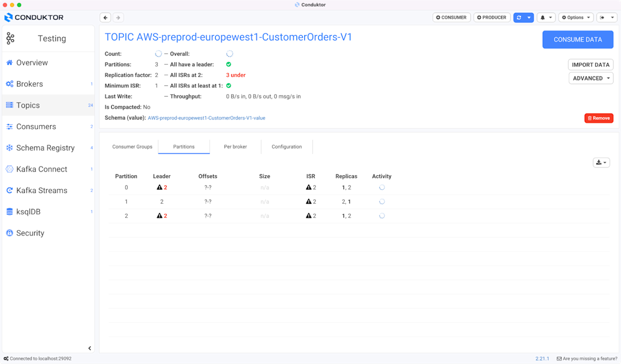The image size is (621, 364).
Task: Open the Schema Registry snowflake icon
Action: pyautogui.click(x=9, y=148)
